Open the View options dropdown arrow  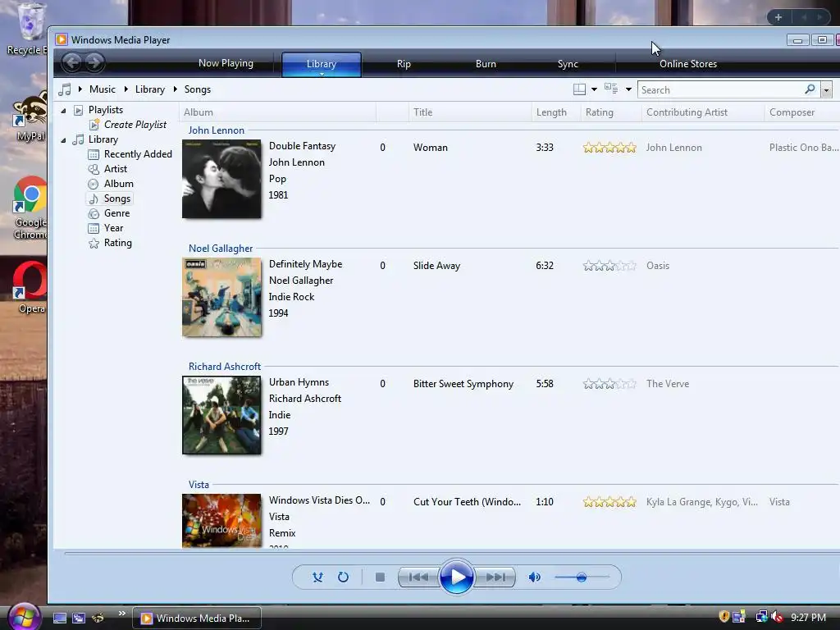(628, 89)
